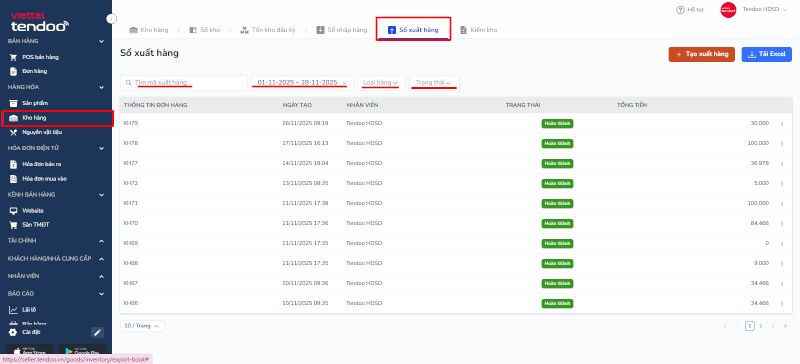Open the three-dot menu for row XH72
Image resolution: width=800 pixels, height=364 pixels.
coord(782,183)
